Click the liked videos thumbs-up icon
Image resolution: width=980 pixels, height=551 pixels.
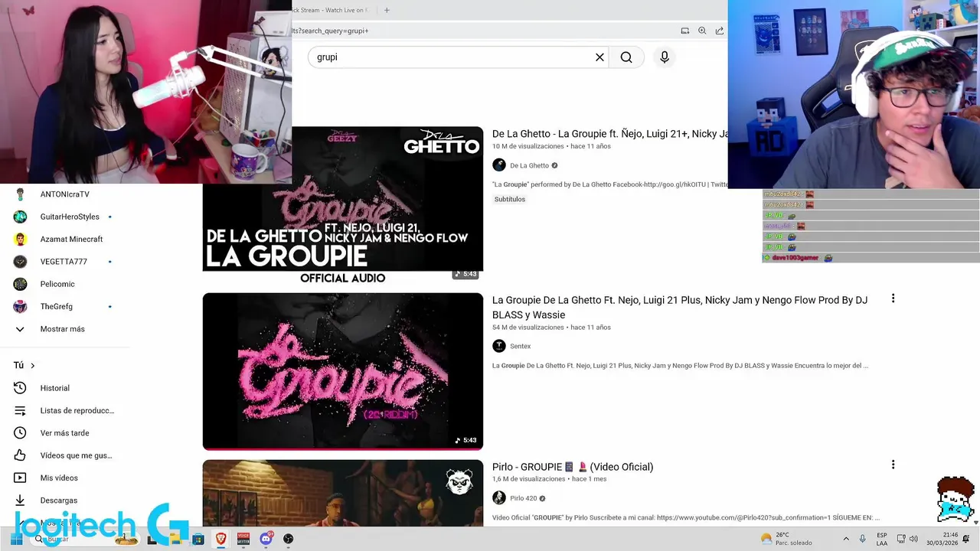(21, 455)
